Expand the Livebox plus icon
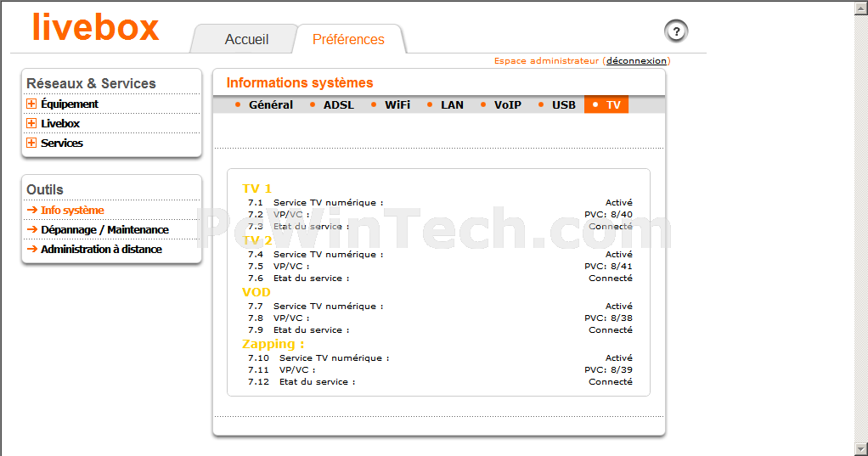868x456 pixels. click(x=31, y=123)
